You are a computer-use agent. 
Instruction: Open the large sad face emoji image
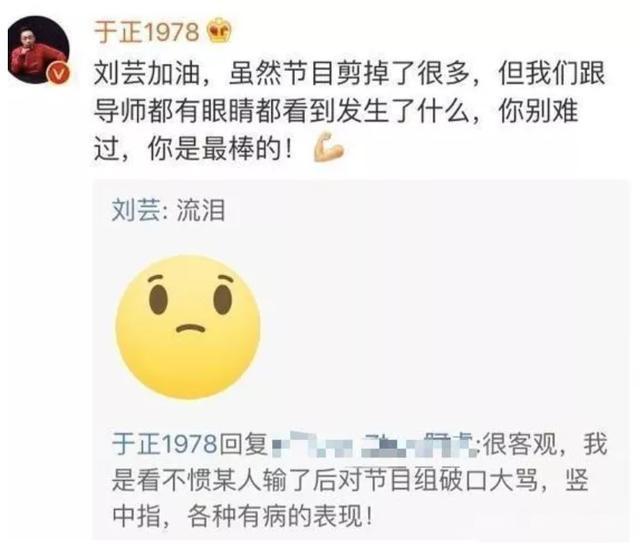[188, 326]
